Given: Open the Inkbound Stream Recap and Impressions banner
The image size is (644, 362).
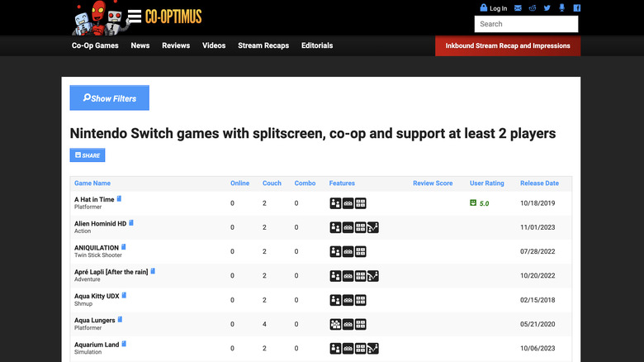Looking at the screenshot, I should (x=508, y=45).
